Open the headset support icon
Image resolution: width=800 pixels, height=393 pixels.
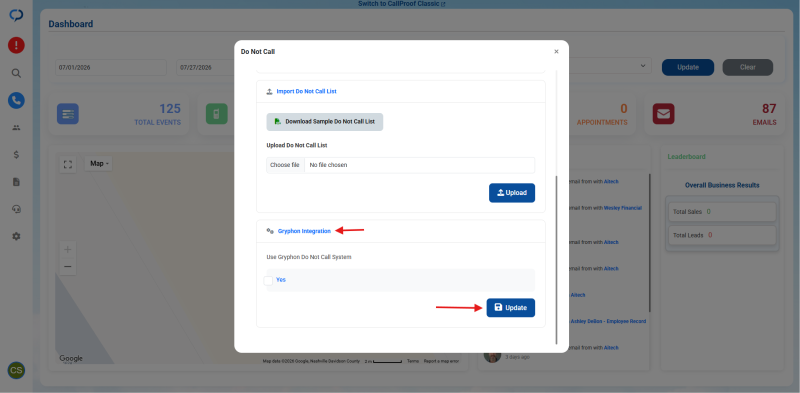pos(16,209)
